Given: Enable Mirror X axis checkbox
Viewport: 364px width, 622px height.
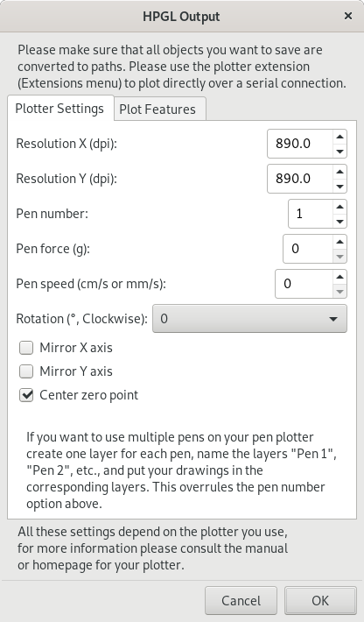Looking at the screenshot, I should (x=26, y=348).
